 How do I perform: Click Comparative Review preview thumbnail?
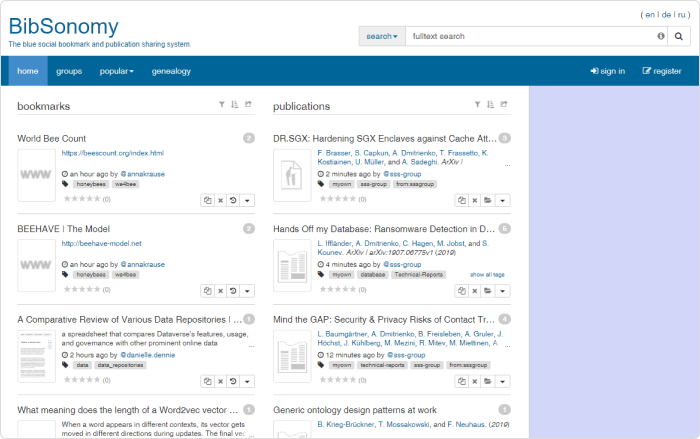(x=36, y=356)
